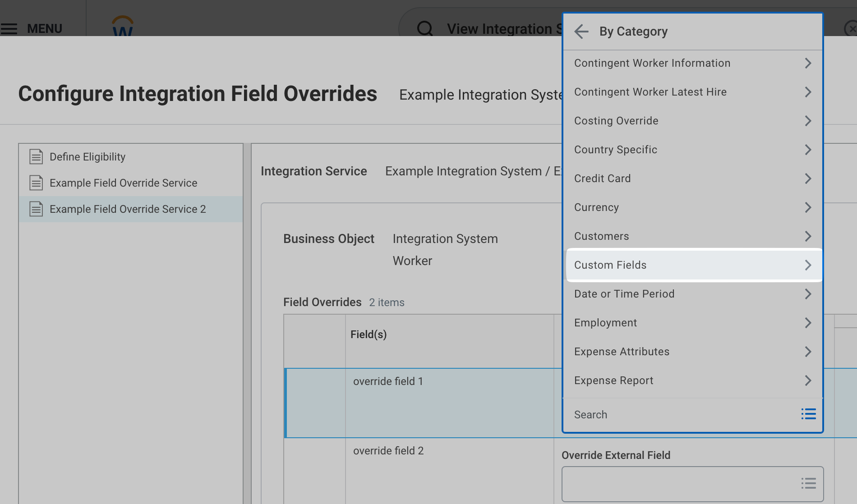Open the hamburger MENU icon
The width and height of the screenshot is (857, 504).
point(9,29)
